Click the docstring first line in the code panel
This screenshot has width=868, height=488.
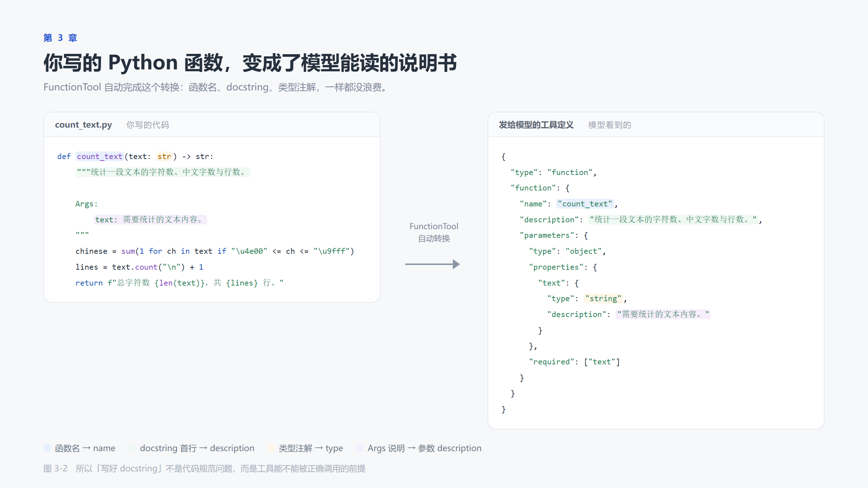[163, 172]
